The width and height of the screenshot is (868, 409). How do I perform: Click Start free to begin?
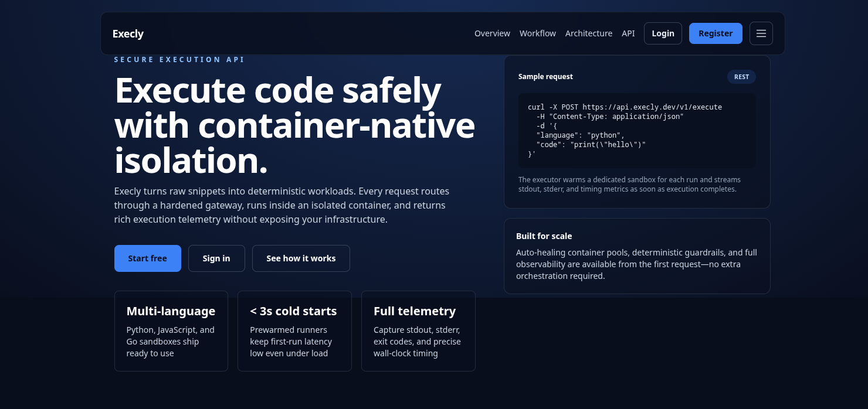pyautogui.click(x=148, y=258)
